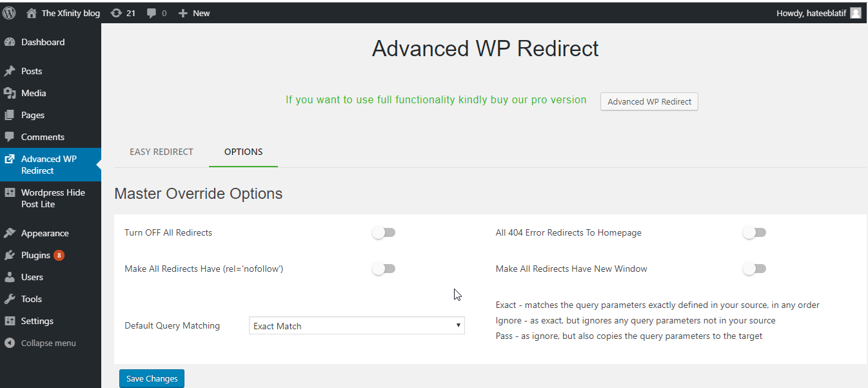Select the OPTIONS tab
868x388 pixels.
click(243, 152)
